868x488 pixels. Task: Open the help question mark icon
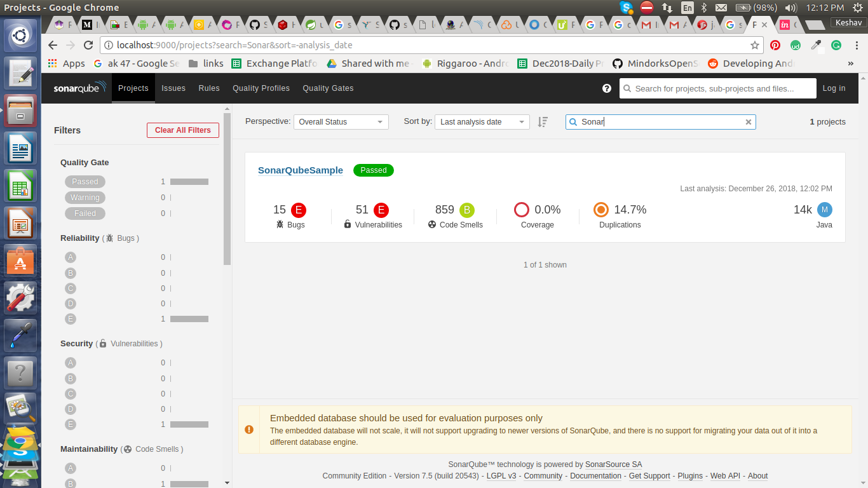tap(607, 88)
